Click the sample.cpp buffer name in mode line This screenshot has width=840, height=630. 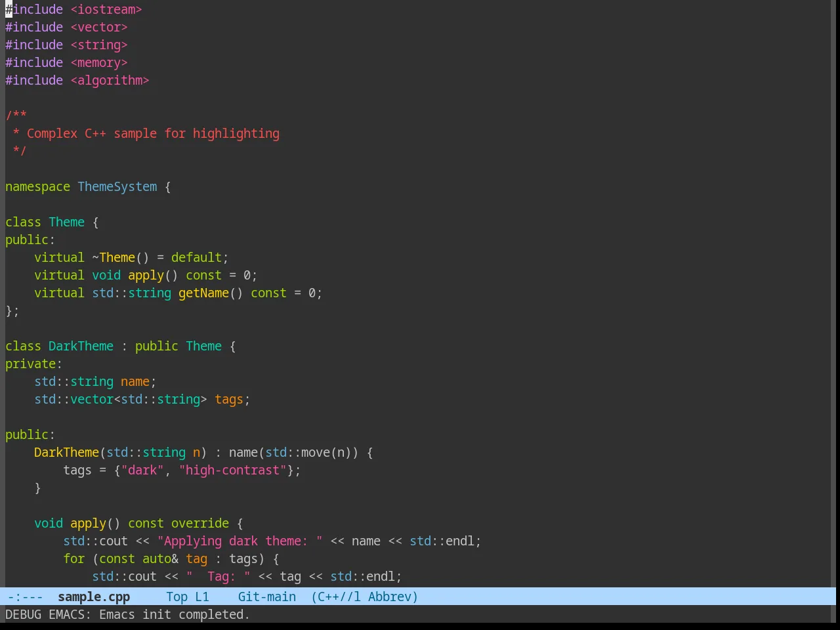[x=94, y=597]
